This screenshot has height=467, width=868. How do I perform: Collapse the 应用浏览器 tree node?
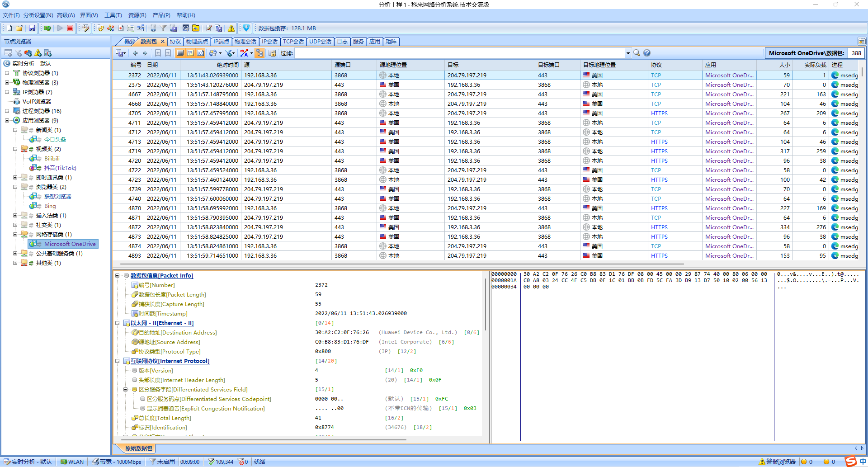coord(7,120)
